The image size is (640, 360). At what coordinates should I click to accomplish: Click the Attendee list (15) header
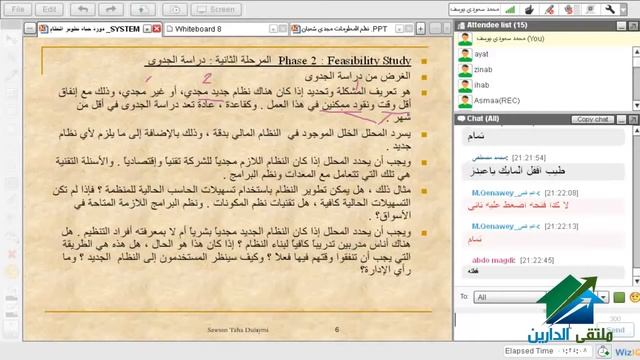(497, 25)
